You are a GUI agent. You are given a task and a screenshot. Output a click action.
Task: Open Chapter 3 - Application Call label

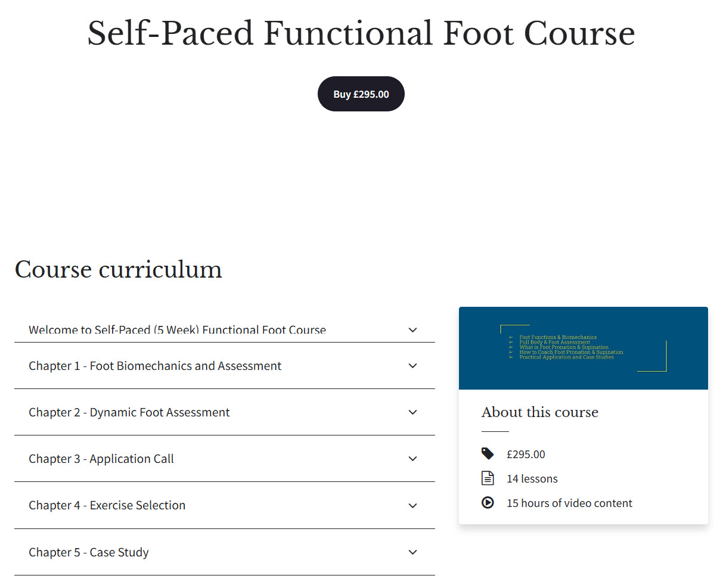click(101, 459)
